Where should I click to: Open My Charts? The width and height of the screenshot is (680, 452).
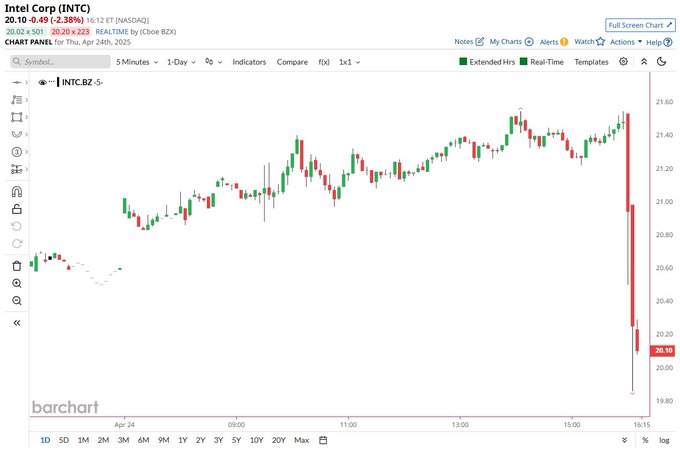tap(511, 42)
